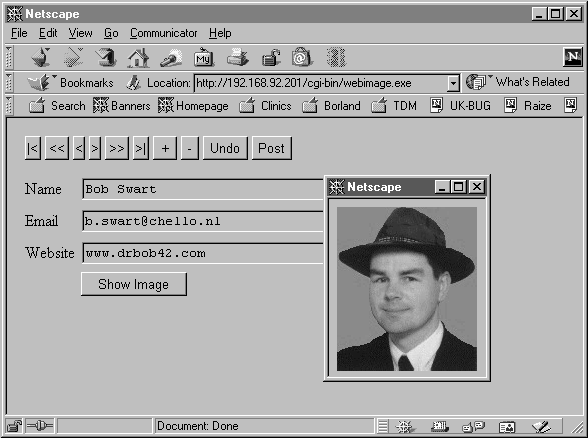
Task: Open the View menu
Action: click(80, 33)
